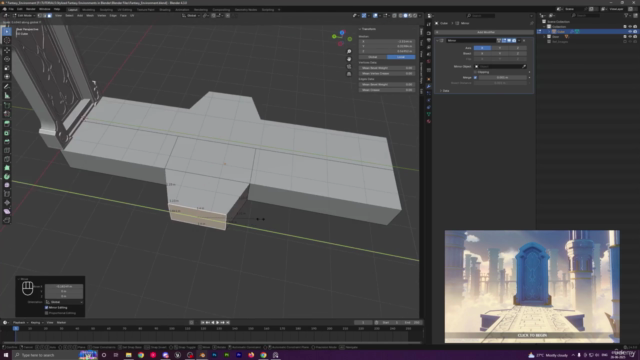Enable the Clipping checkbox
The image size is (640, 360).
[476, 72]
